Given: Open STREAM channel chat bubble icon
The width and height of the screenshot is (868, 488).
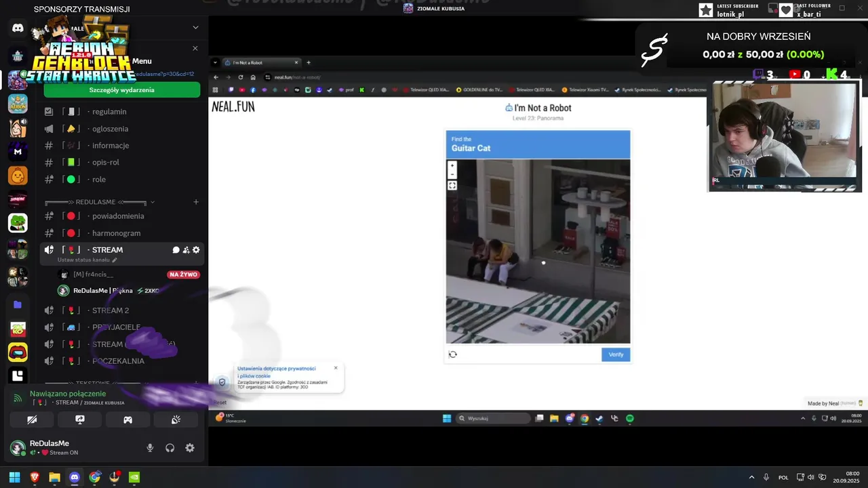Looking at the screenshot, I should tap(176, 250).
